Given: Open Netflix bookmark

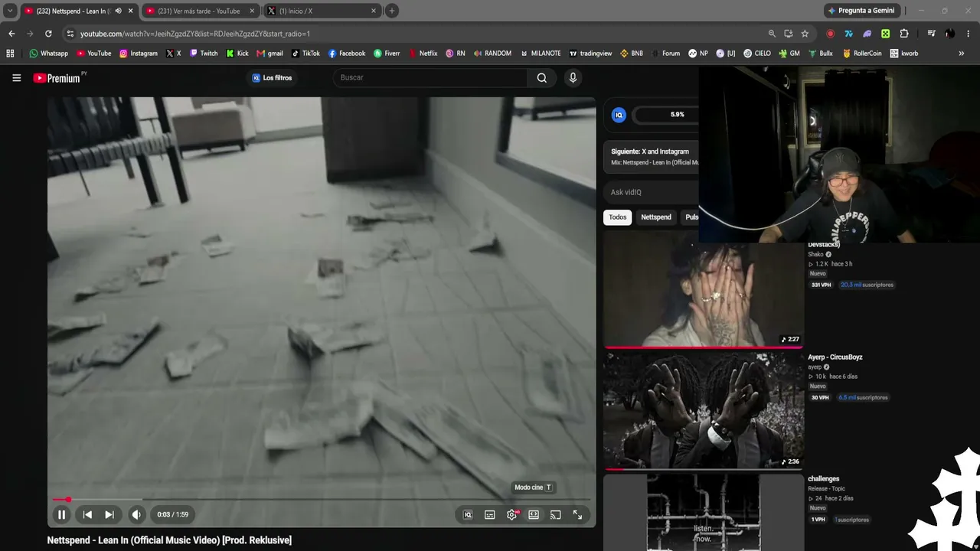Looking at the screenshot, I should tap(423, 54).
